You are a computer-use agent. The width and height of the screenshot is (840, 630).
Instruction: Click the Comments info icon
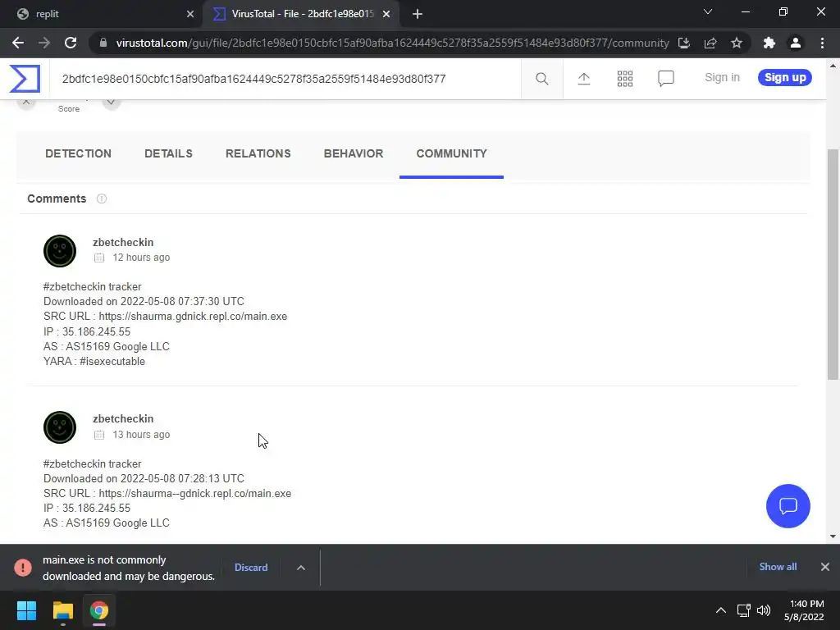(101, 199)
